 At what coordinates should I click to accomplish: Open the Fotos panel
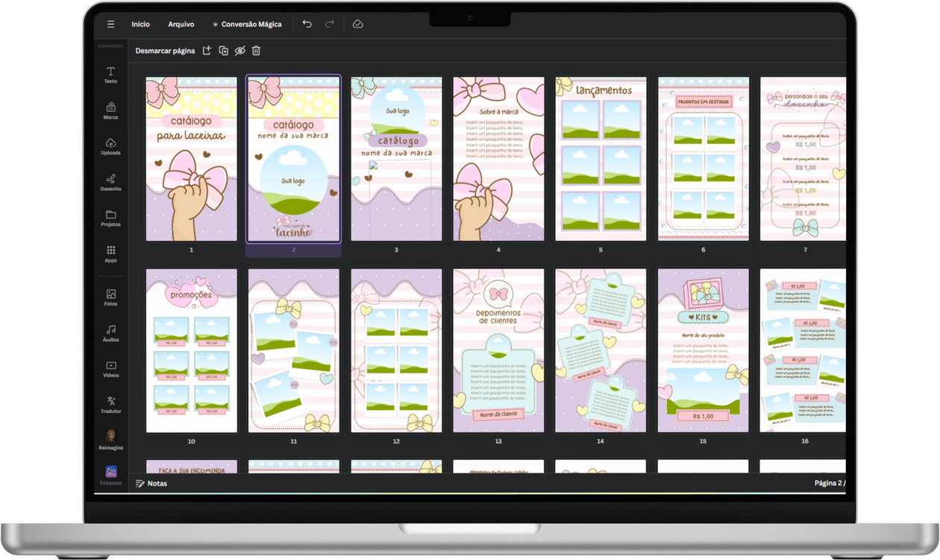(x=110, y=297)
